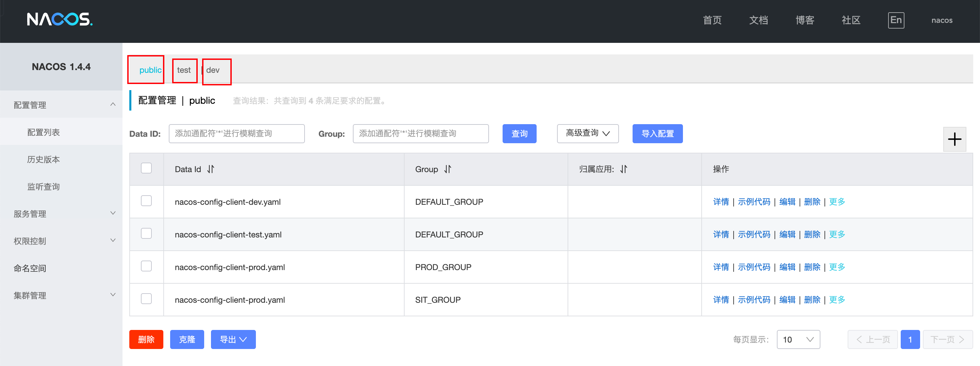
Task: Click the NACOS 1.4.4 version label
Action: pos(61,67)
